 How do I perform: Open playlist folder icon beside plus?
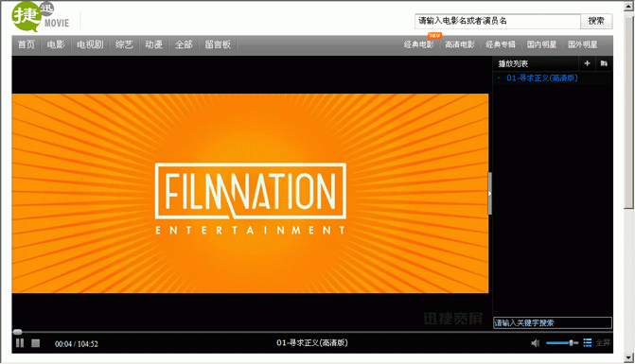click(604, 63)
